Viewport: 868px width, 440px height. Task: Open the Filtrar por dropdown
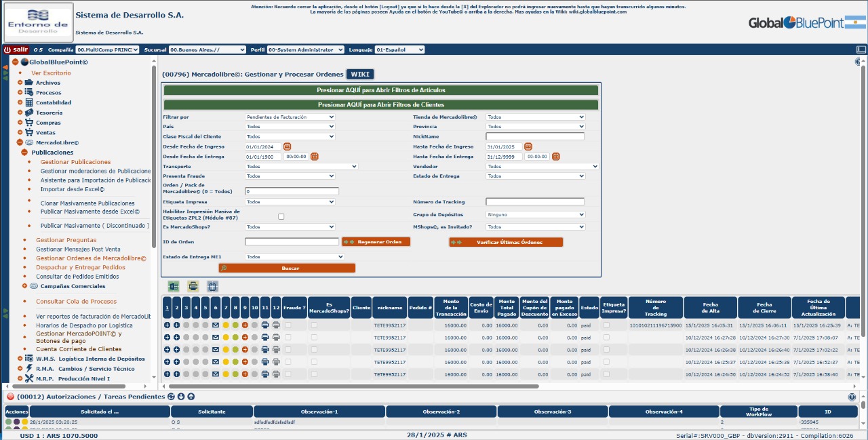290,117
